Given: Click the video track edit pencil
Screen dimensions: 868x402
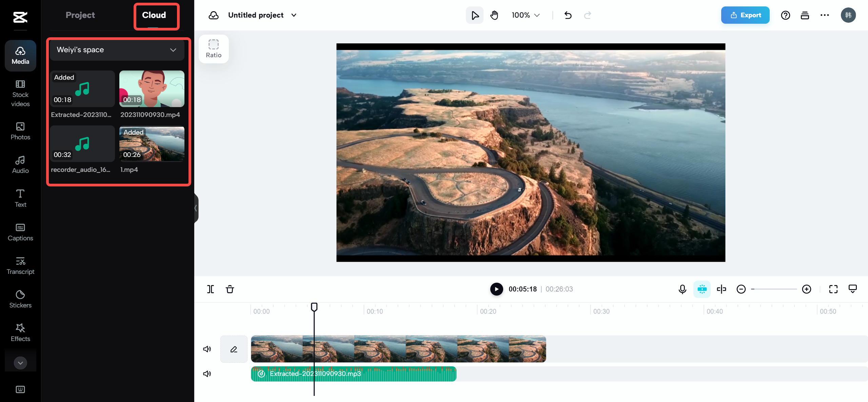Looking at the screenshot, I should [x=234, y=349].
